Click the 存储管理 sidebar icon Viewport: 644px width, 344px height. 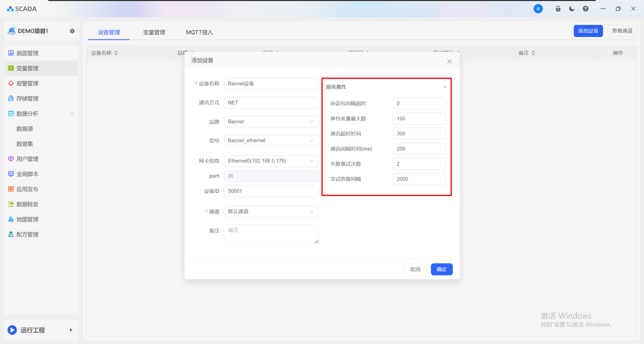(x=11, y=98)
